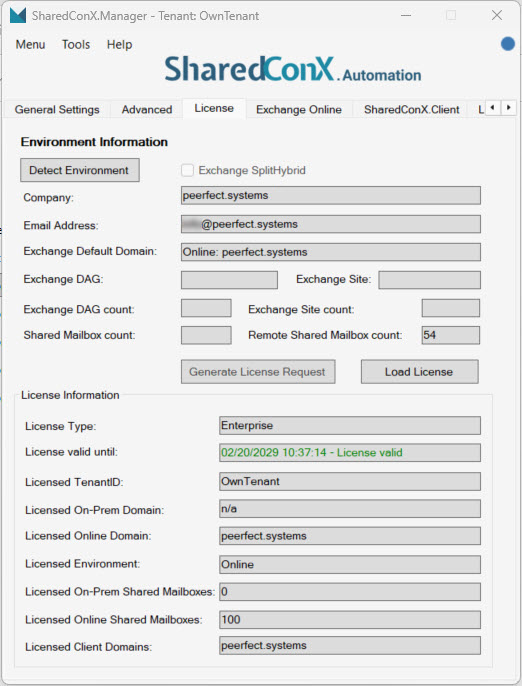Open the SharedConX.Client tab
Screen dimensions: 522x686
(412, 109)
